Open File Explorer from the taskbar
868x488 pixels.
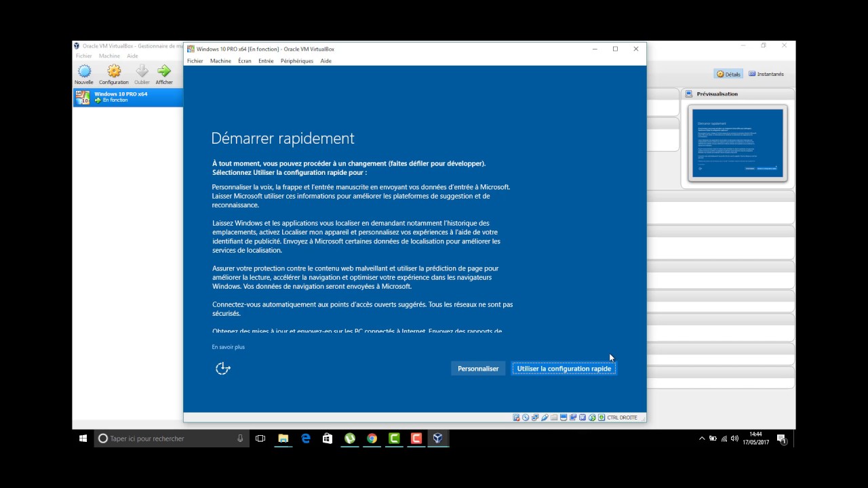click(x=283, y=439)
